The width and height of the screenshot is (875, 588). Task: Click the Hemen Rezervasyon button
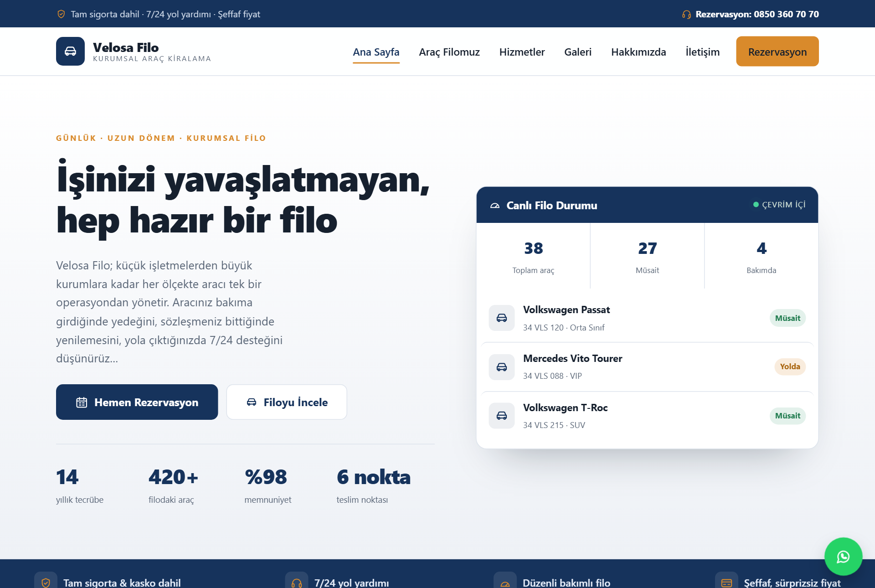click(137, 402)
